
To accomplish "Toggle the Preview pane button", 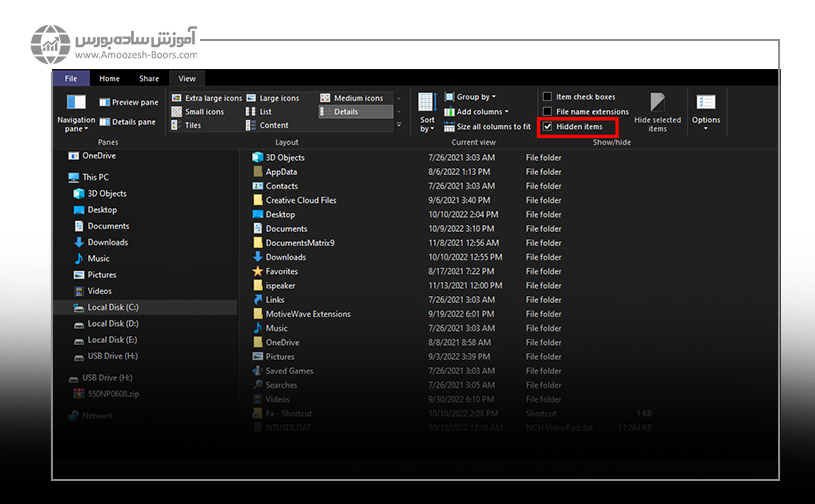I will [128, 102].
